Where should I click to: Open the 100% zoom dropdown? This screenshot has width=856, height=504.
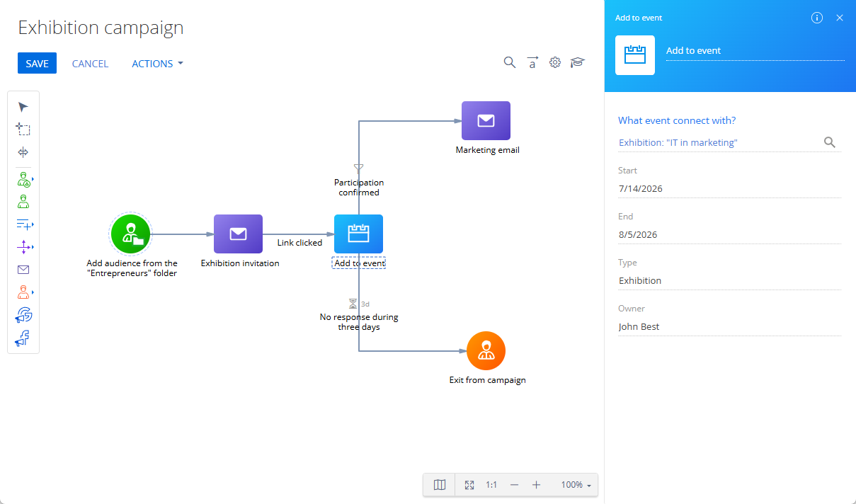576,485
